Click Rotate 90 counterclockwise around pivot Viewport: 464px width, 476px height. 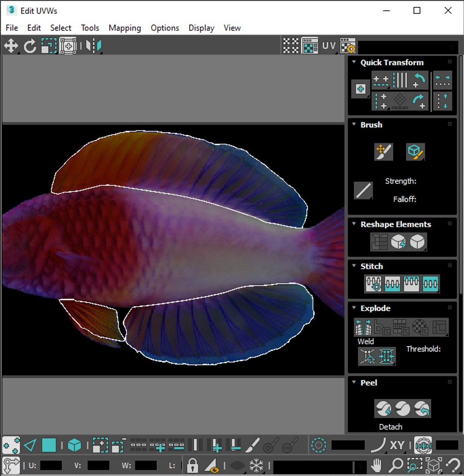pos(419,81)
